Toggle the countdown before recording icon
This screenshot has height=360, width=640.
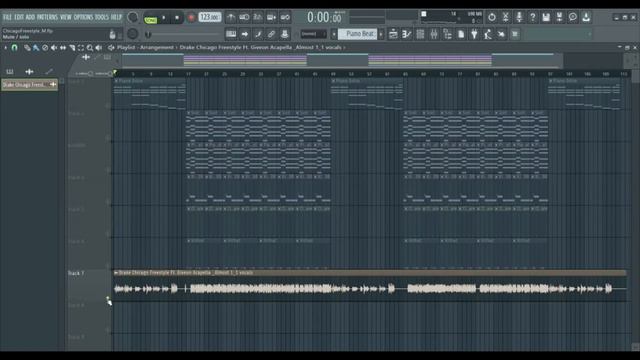pos(258,17)
